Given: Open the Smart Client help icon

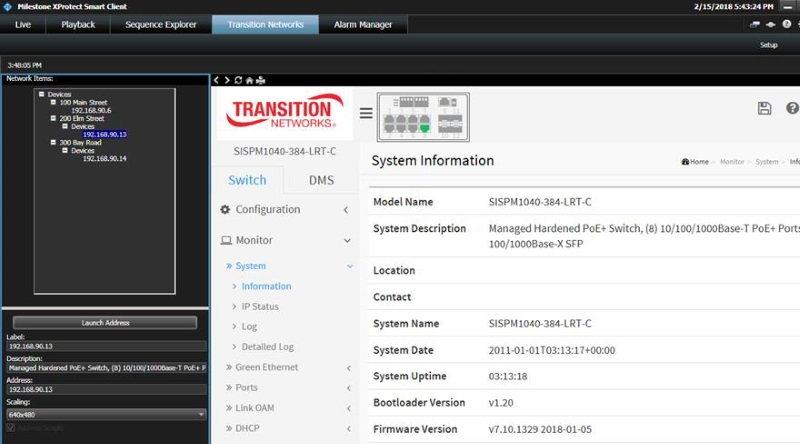Looking at the screenshot, I should pyautogui.click(x=787, y=24).
